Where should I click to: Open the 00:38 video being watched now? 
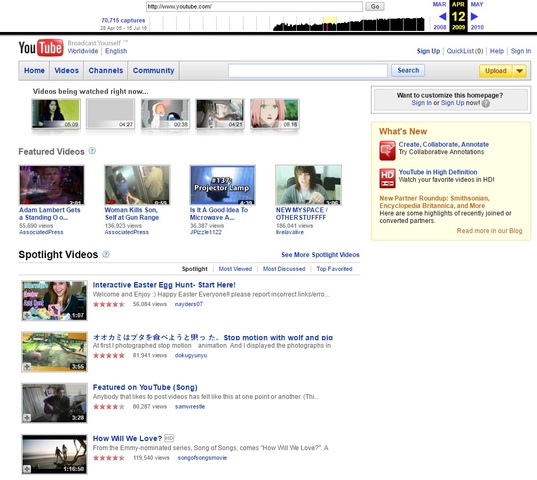pyautogui.click(x=165, y=114)
